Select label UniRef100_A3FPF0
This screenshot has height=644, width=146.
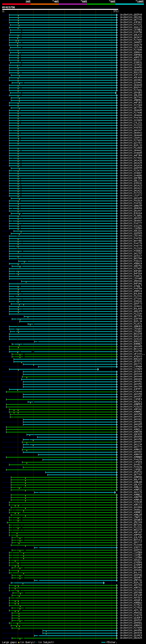coord(131,389)
